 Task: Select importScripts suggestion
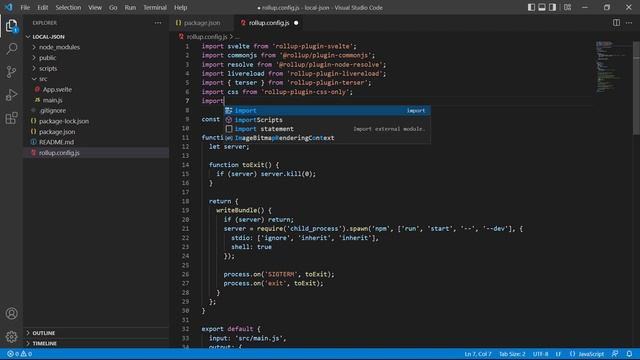(x=327, y=120)
